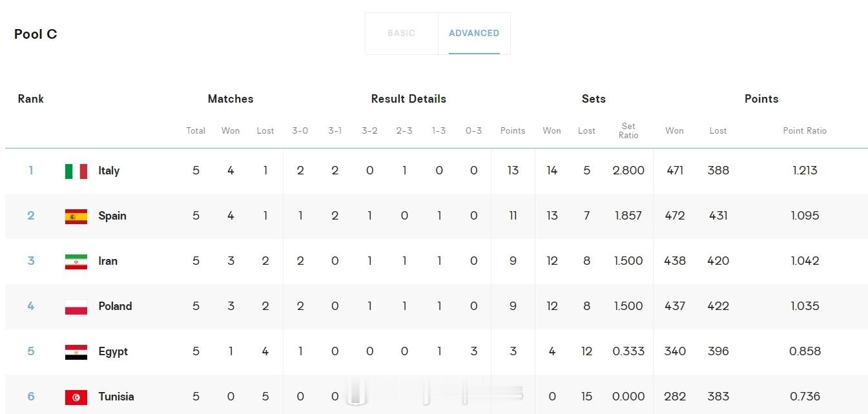Click the Result Details group header
The height and width of the screenshot is (414, 868).
[x=409, y=99]
